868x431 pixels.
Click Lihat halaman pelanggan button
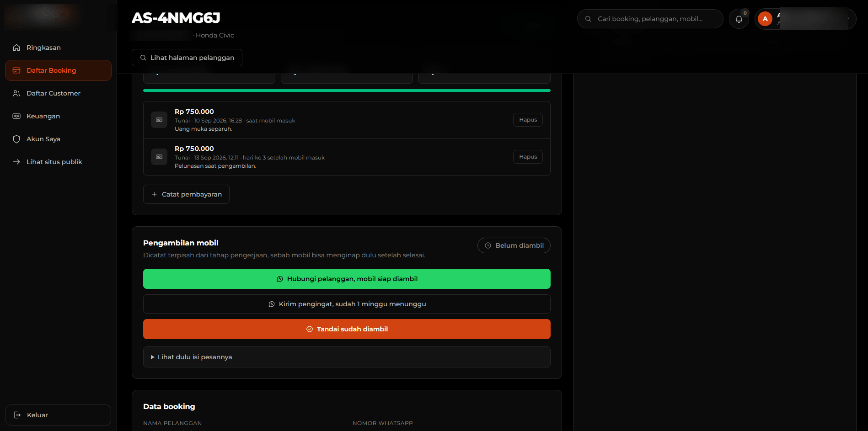pos(187,58)
